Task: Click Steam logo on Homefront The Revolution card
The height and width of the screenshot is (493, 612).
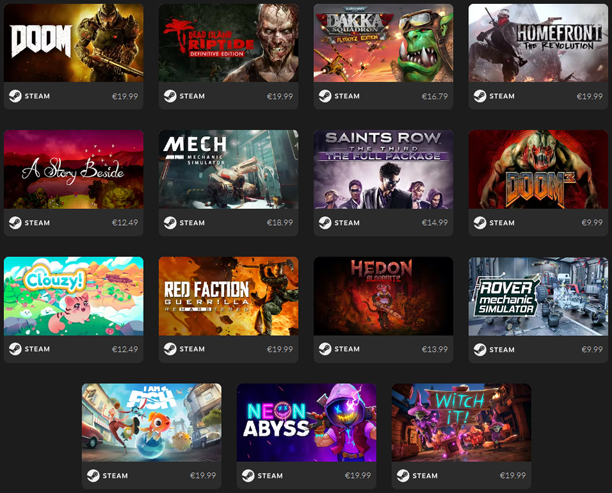Action: (x=480, y=96)
